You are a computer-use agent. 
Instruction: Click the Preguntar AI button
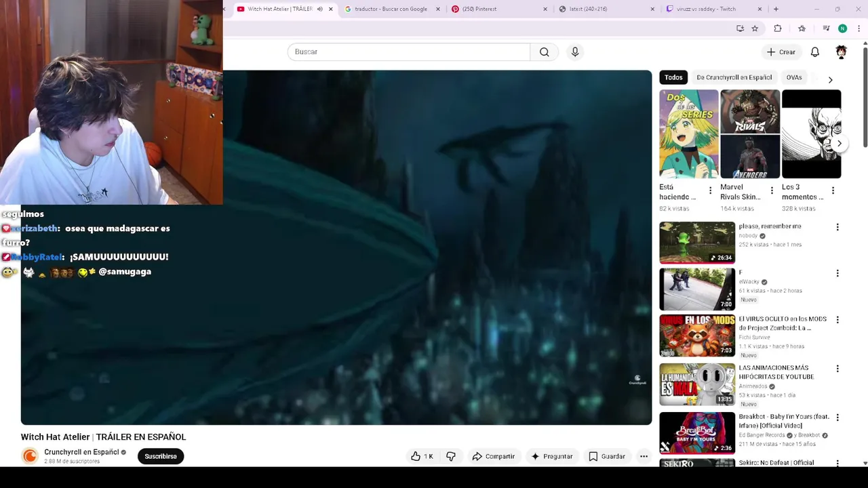[x=551, y=456]
